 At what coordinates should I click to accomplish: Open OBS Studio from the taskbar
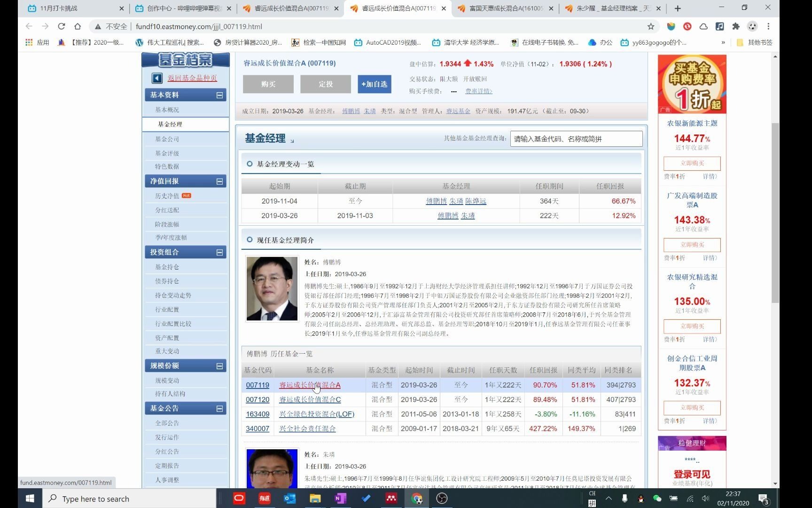coord(442,499)
